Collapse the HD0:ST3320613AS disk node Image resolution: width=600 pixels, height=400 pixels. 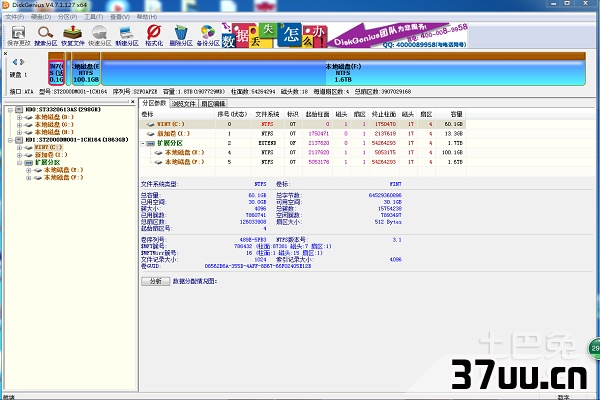point(10,110)
